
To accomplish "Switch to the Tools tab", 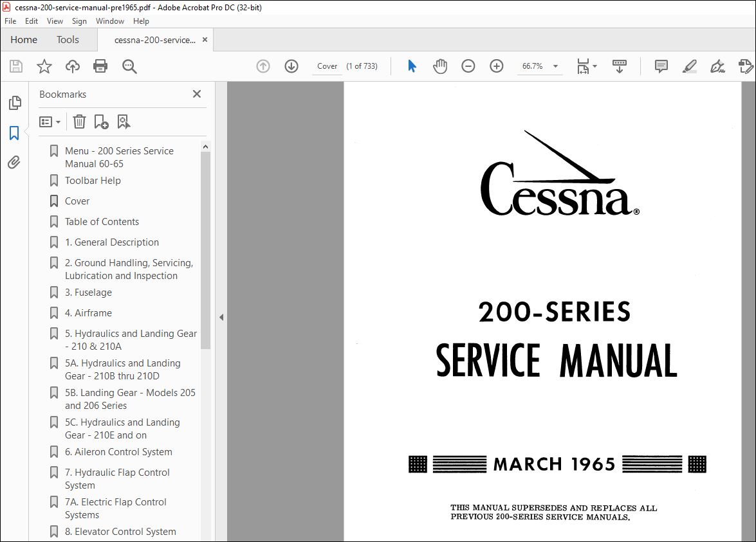I will pyautogui.click(x=68, y=39).
